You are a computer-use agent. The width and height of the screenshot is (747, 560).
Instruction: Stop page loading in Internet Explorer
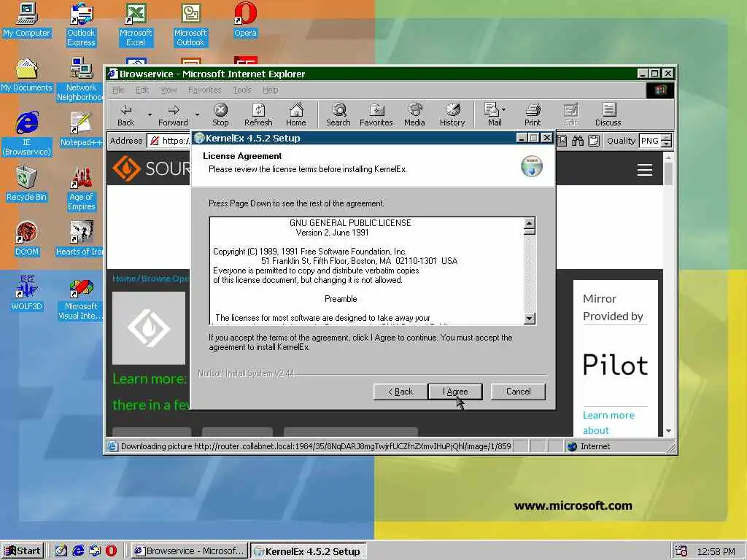pos(220,115)
